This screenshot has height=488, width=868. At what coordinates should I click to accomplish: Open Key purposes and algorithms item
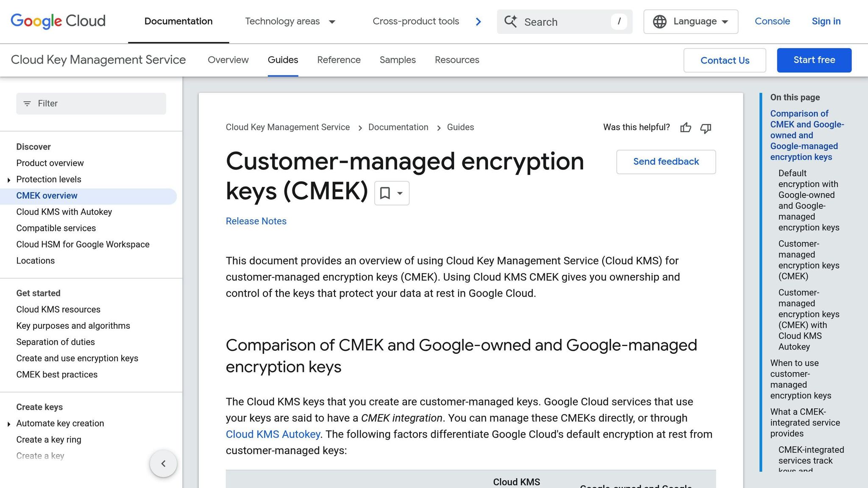click(x=73, y=326)
